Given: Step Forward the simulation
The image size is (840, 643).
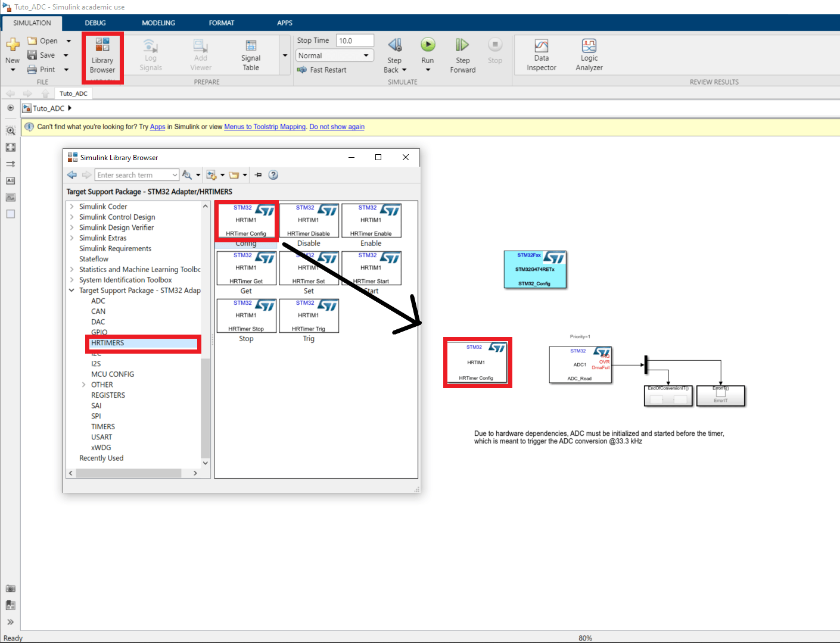Looking at the screenshot, I should (x=463, y=55).
